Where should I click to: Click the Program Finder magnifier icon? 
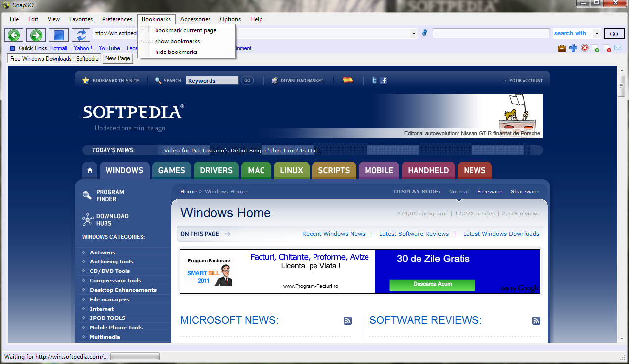point(87,195)
